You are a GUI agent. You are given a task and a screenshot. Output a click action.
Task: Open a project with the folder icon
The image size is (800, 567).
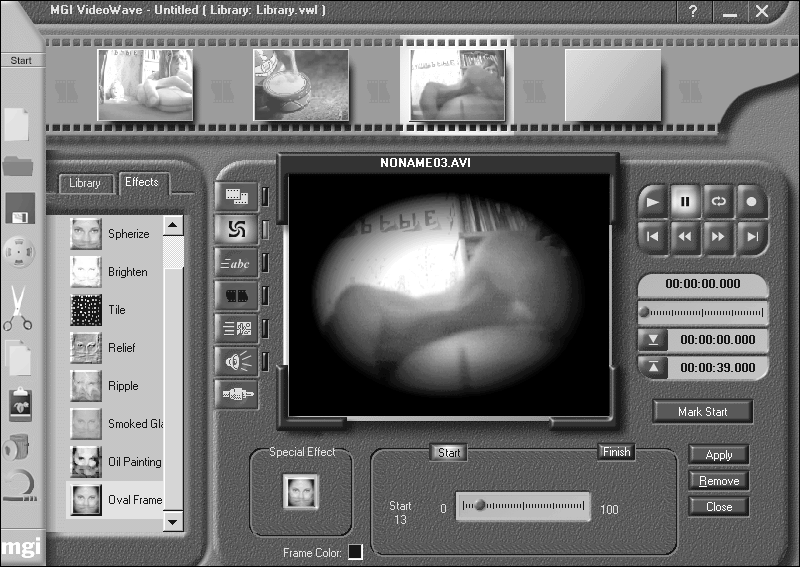pos(18,166)
